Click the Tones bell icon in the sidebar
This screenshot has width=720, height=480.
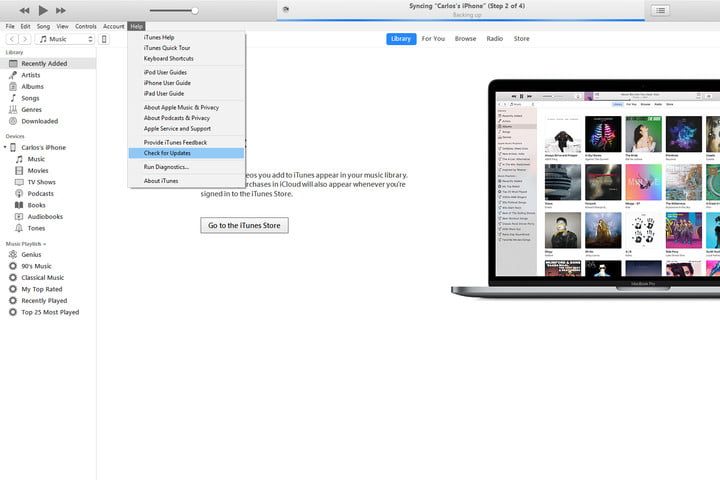coord(17,228)
